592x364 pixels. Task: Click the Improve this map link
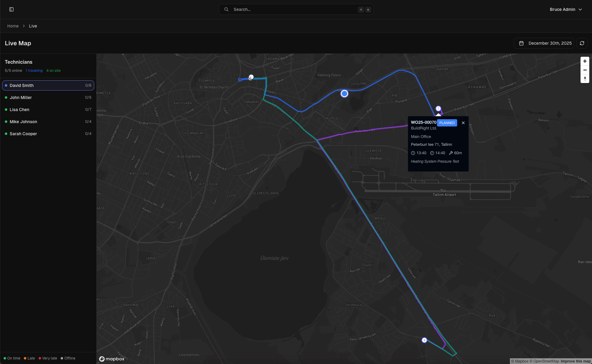click(575, 361)
